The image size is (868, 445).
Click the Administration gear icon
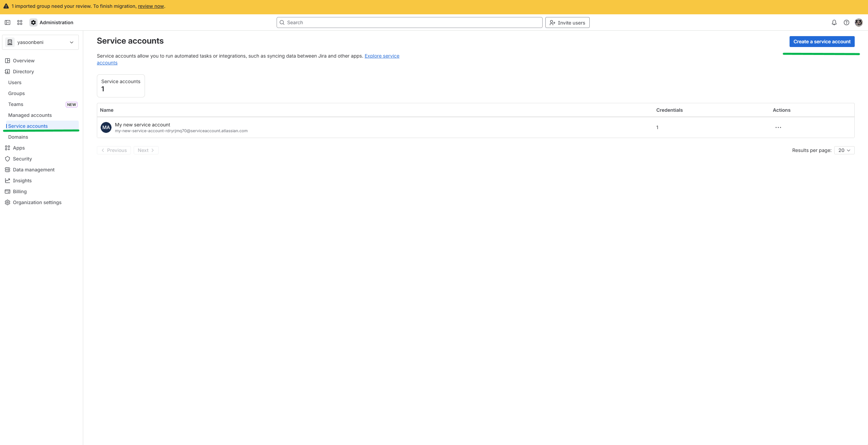(x=33, y=22)
